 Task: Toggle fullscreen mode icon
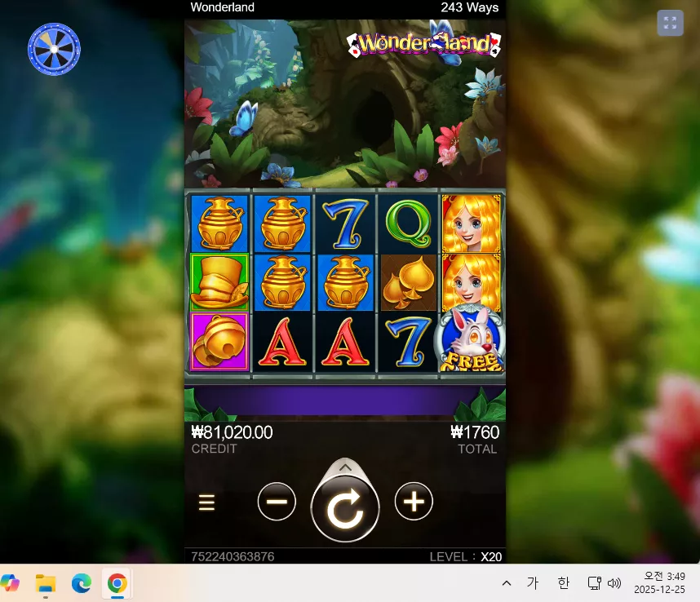coord(670,22)
